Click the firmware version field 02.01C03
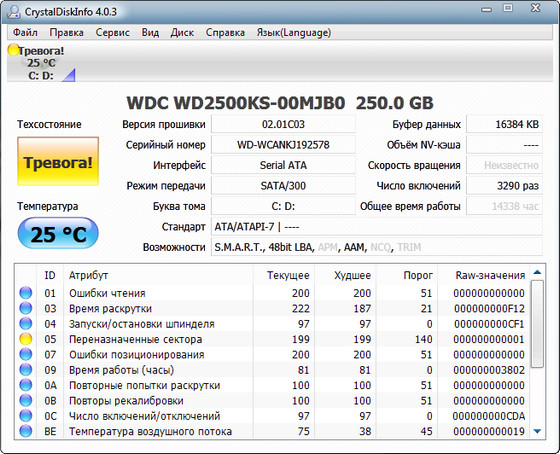The image size is (560, 454). 283,124
